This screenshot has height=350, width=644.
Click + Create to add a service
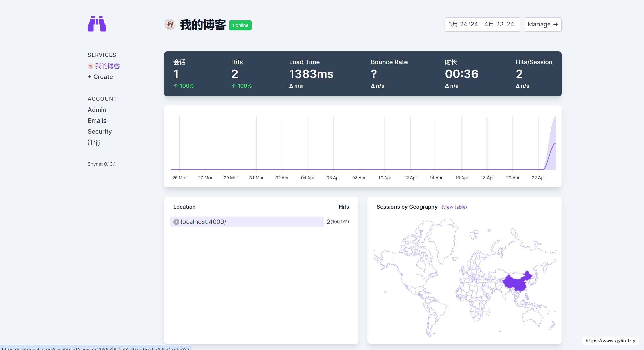tap(100, 77)
